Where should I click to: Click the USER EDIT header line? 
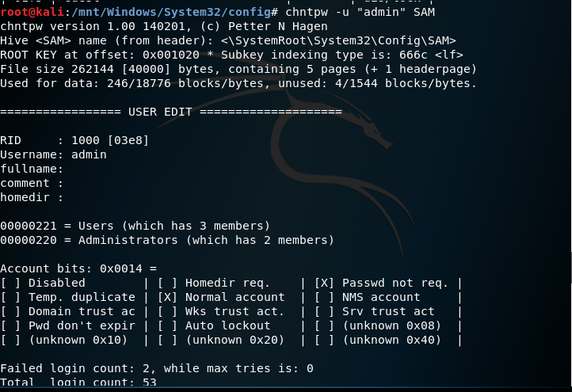[170, 112]
